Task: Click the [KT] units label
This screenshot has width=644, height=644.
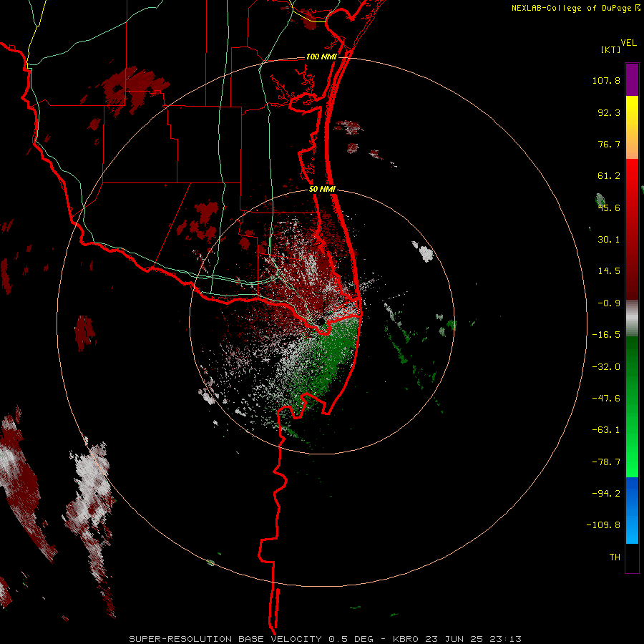Action: pyautogui.click(x=611, y=49)
